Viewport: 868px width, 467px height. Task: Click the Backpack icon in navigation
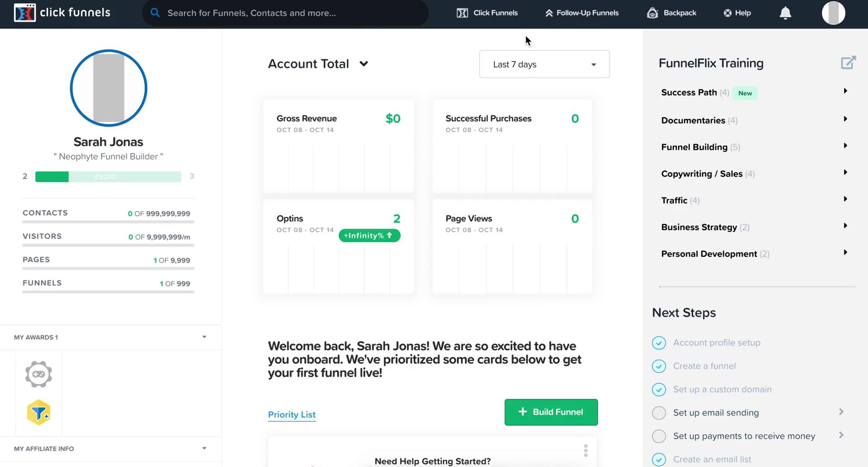point(652,13)
